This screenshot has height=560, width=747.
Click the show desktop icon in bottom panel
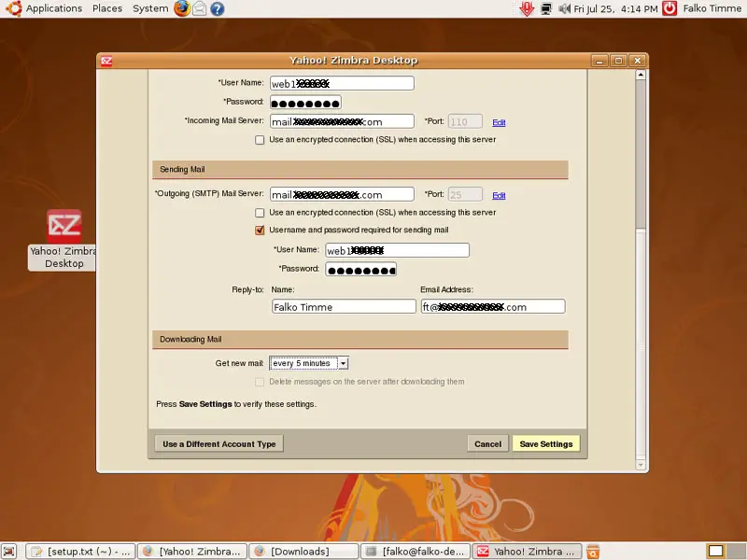pos(9,551)
